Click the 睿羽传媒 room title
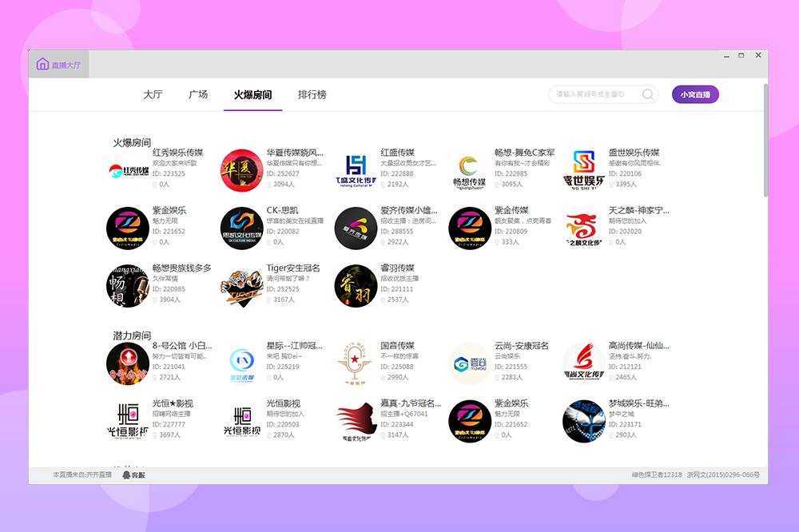The width and height of the screenshot is (799, 532). point(397,268)
